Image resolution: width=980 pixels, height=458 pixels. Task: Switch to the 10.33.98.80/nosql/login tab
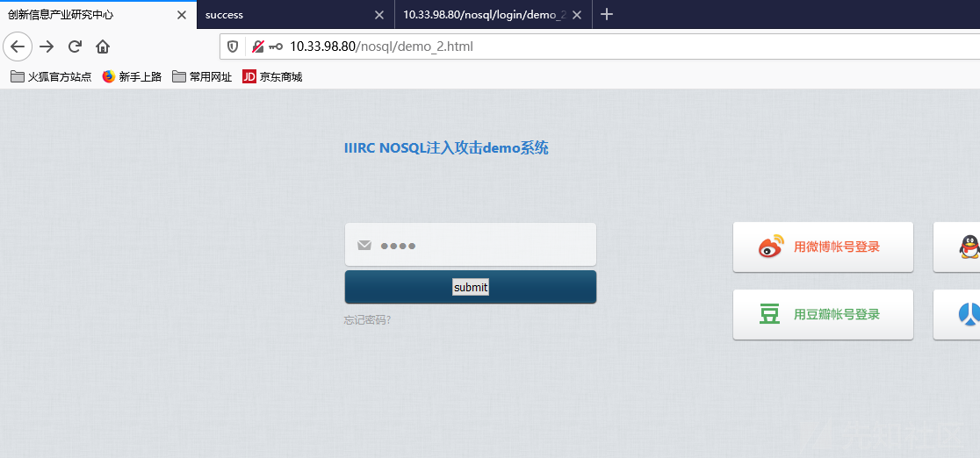(483, 15)
